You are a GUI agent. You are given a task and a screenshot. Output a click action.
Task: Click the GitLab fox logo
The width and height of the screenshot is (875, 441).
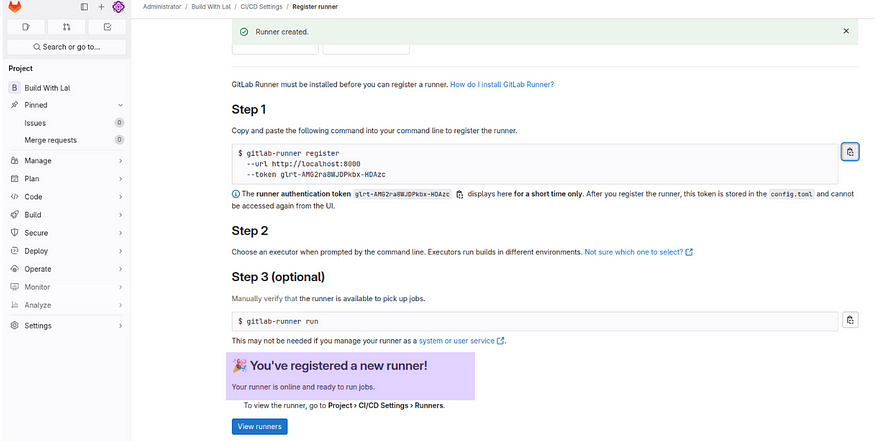14,7
